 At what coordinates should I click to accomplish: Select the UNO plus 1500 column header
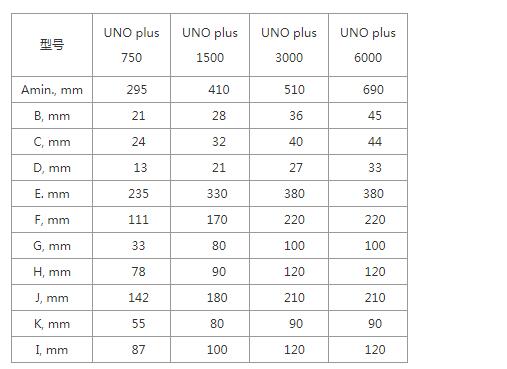210,45
